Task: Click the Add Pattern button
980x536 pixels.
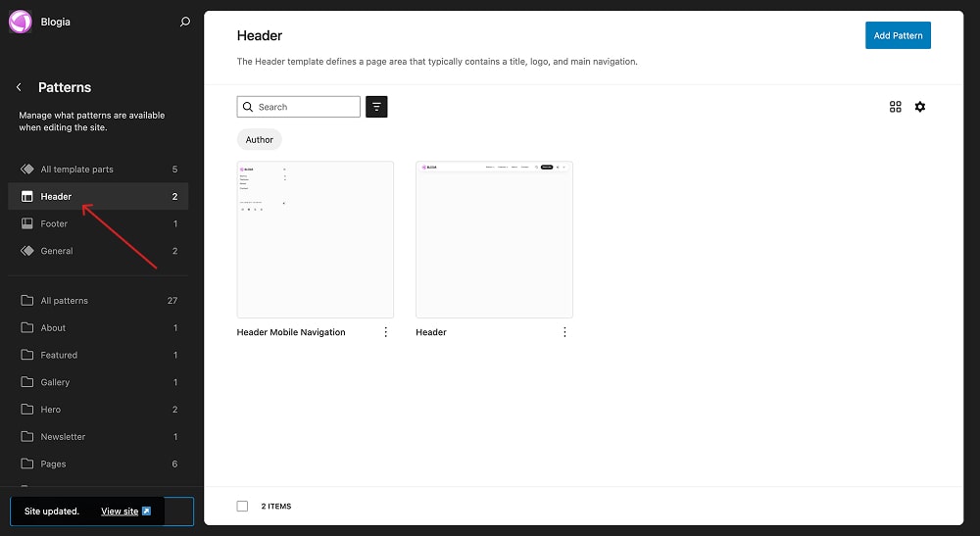Action: tap(898, 35)
